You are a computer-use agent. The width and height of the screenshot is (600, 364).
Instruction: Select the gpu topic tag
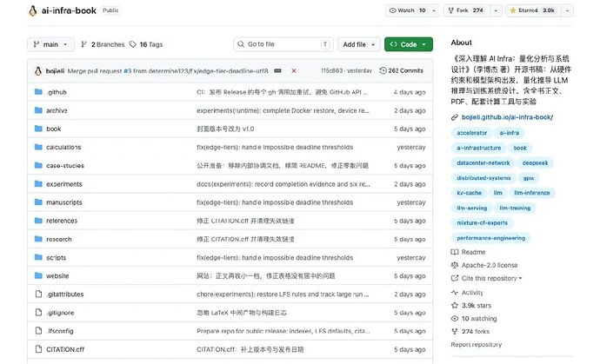pyautogui.click(x=529, y=178)
